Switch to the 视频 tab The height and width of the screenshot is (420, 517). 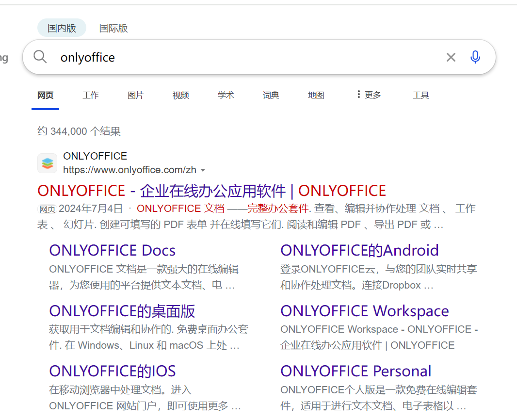coord(180,95)
